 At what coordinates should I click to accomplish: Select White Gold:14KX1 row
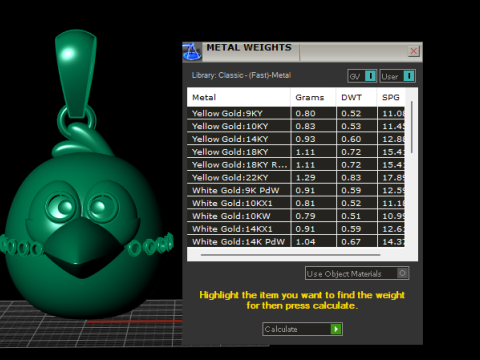(x=296, y=229)
